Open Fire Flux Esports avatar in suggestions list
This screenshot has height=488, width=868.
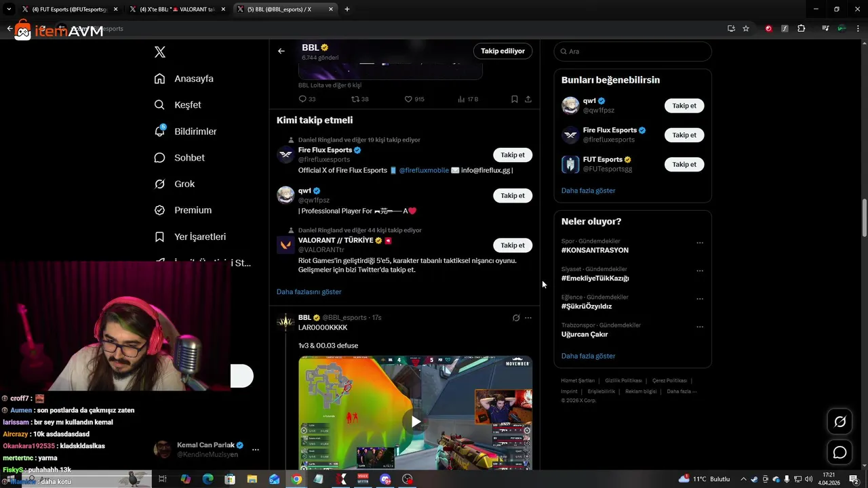(285, 155)
